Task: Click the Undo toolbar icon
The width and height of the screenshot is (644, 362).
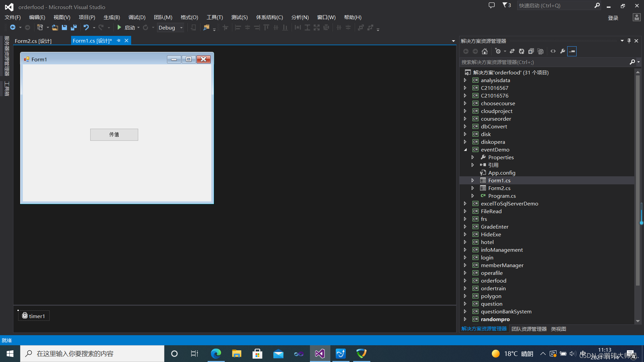Action: tap(86, 27)
